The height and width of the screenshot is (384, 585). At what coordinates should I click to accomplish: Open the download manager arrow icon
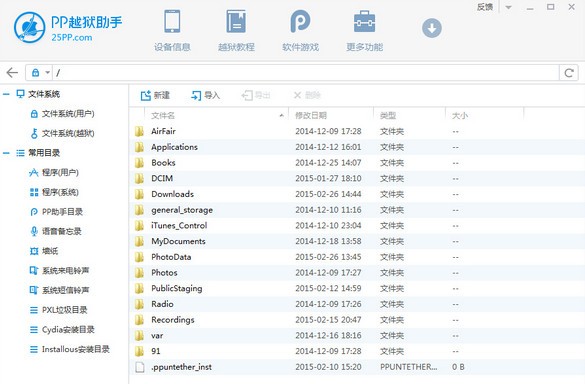click(x=432, y=28)
